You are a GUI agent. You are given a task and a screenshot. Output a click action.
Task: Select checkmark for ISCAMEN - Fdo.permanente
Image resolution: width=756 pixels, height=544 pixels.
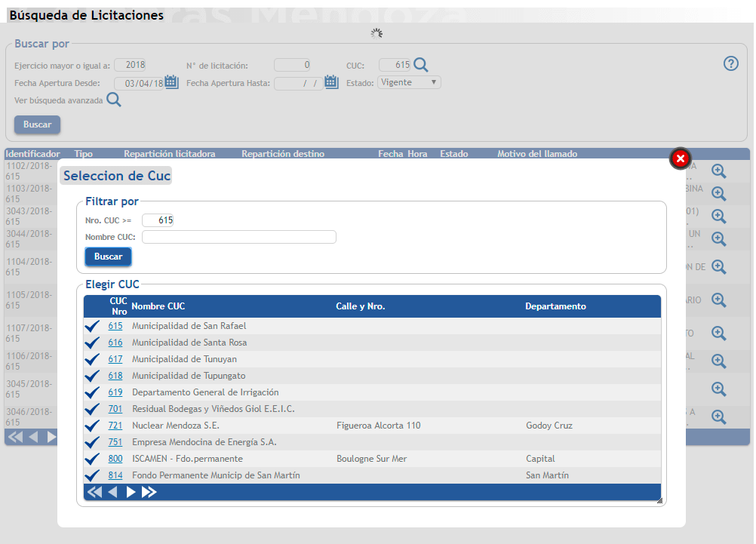(92, 459)
